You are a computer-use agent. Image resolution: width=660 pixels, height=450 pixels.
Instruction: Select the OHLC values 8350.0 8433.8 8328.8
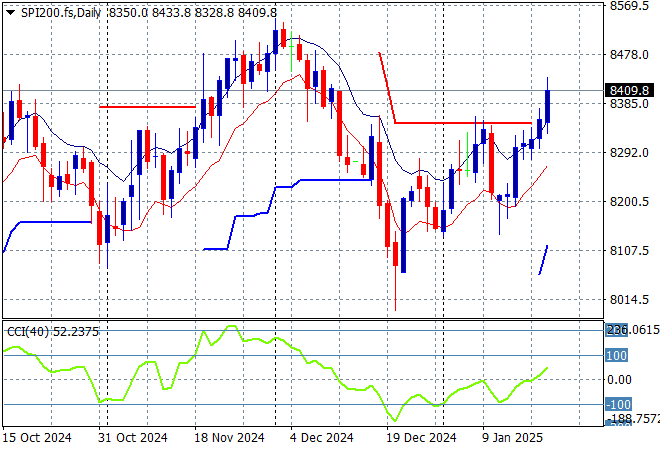[171, 13]
